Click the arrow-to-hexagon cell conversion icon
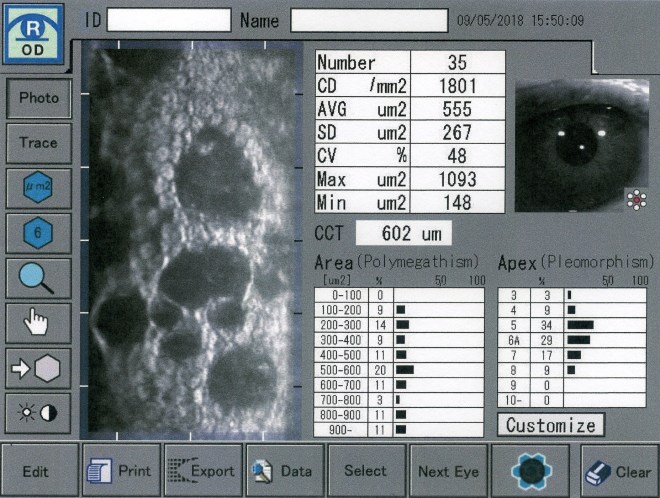660x498 pixels. point(38,366)
